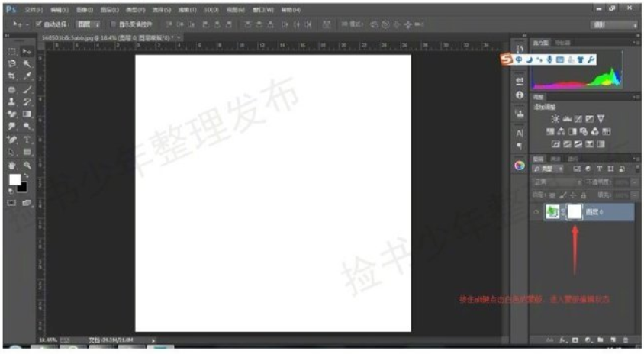This screenshot has height=354, width=644.
Task: Select the Lasso tool
Action: (12, 63)
